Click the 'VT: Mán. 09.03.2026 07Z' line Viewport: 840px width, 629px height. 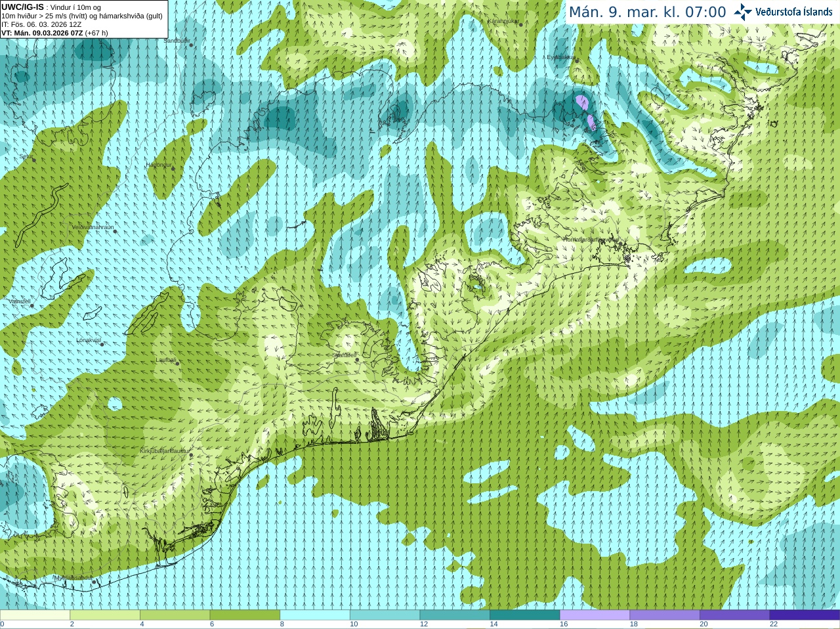click(x=42, y=33)
